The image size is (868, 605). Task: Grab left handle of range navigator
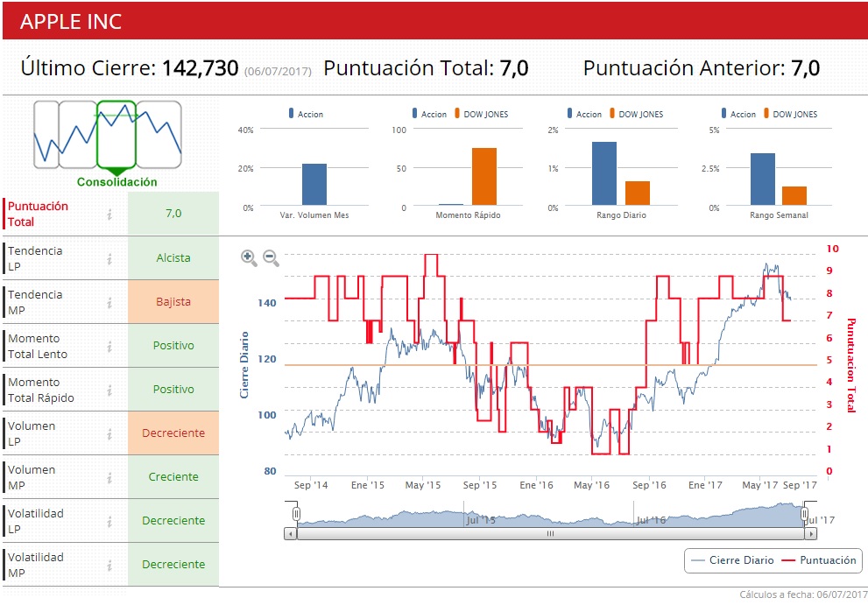[296, 513]
